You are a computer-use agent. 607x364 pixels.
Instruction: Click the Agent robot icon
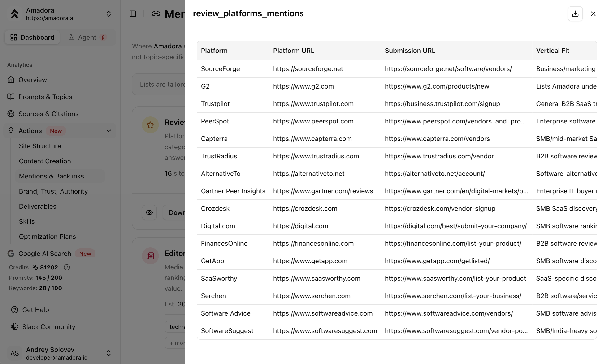click(71, 37)
